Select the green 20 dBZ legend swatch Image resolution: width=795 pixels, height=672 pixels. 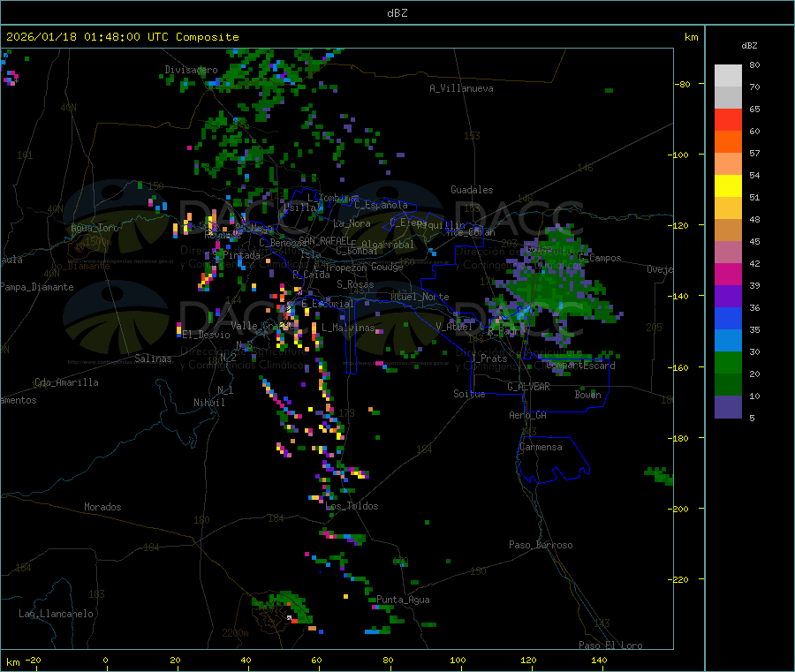pos(728,362)
